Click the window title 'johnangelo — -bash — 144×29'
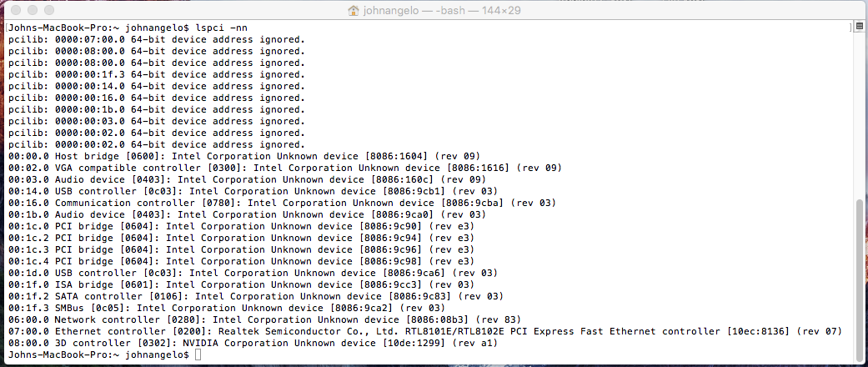This screenshot has height=367, width=868. 442,11
